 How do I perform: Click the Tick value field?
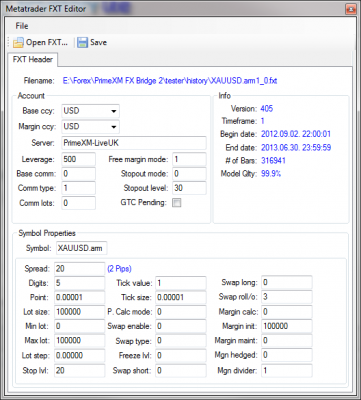[x=181, y=283]
